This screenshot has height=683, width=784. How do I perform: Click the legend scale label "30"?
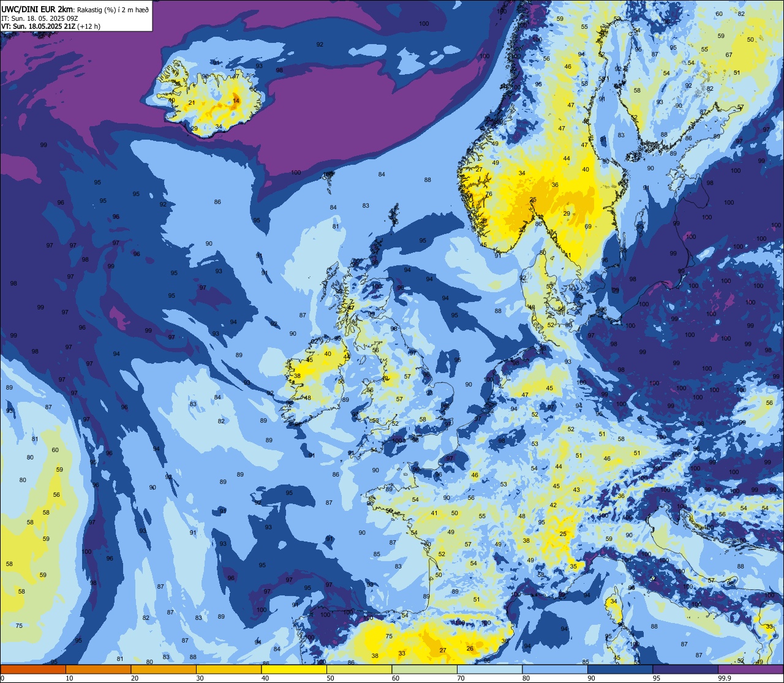(x=200, y=678)
